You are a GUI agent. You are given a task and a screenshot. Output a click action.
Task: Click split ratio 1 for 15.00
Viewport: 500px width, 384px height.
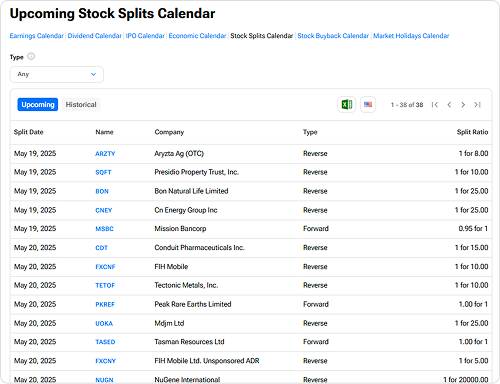point(472,248)
